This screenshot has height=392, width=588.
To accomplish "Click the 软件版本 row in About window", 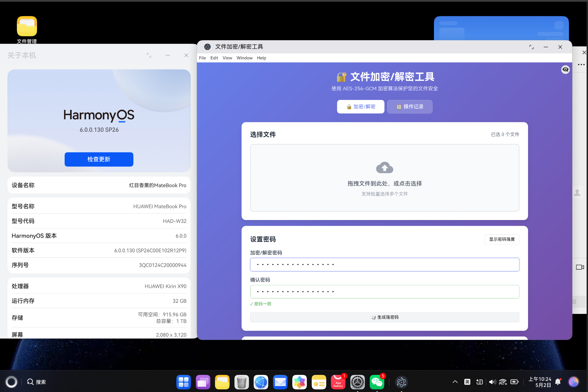I will pos(99,250).
